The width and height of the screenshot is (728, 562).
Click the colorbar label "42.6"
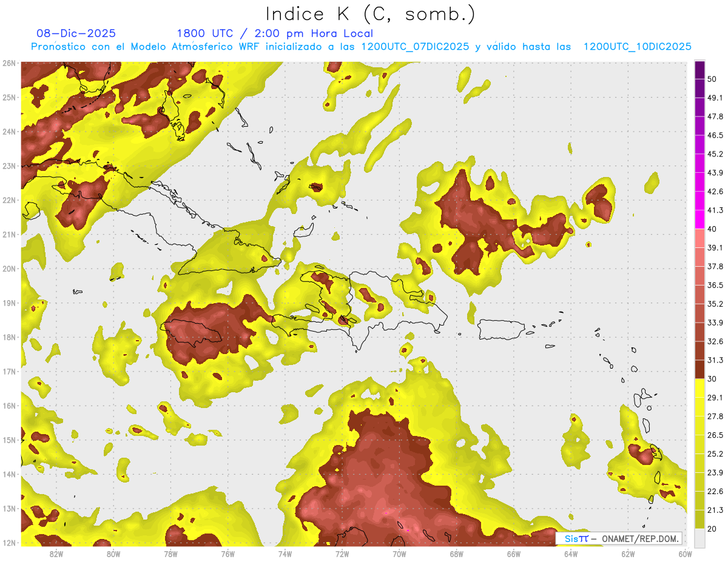715,192
